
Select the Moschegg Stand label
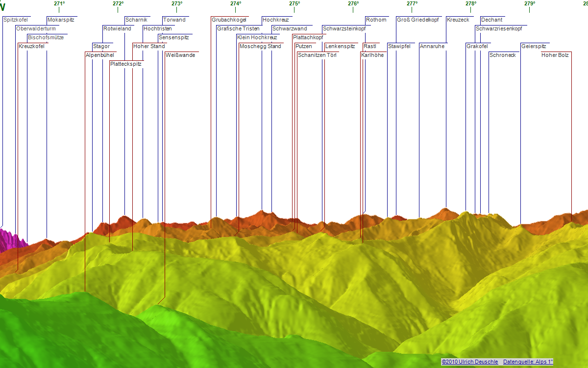pos(260,47)
